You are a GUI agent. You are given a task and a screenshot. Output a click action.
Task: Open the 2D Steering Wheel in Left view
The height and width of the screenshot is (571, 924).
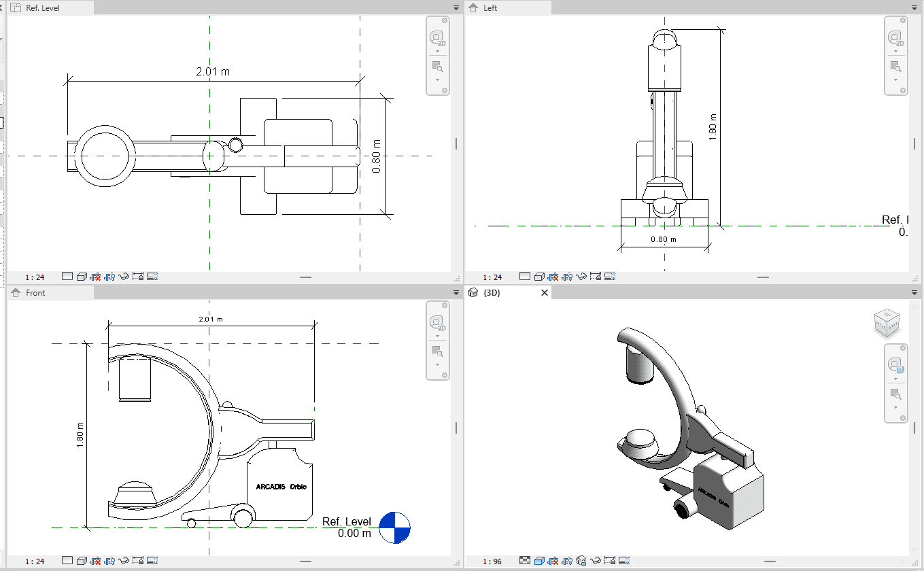895,37
